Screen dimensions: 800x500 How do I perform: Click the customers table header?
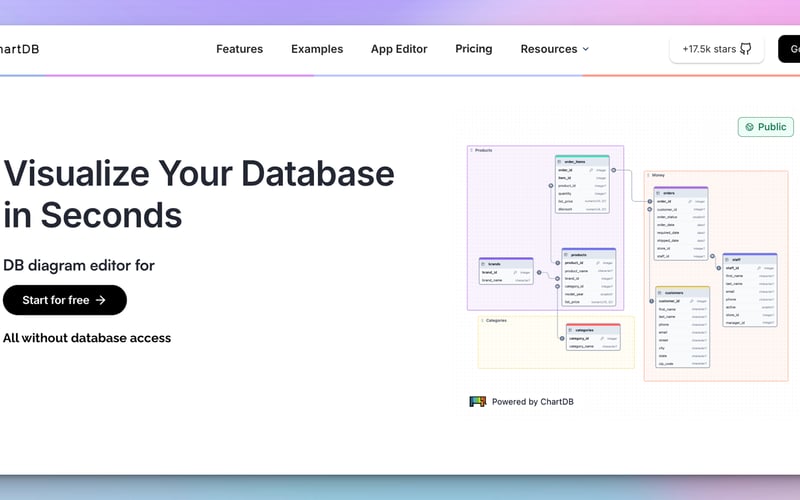(682, 292)
